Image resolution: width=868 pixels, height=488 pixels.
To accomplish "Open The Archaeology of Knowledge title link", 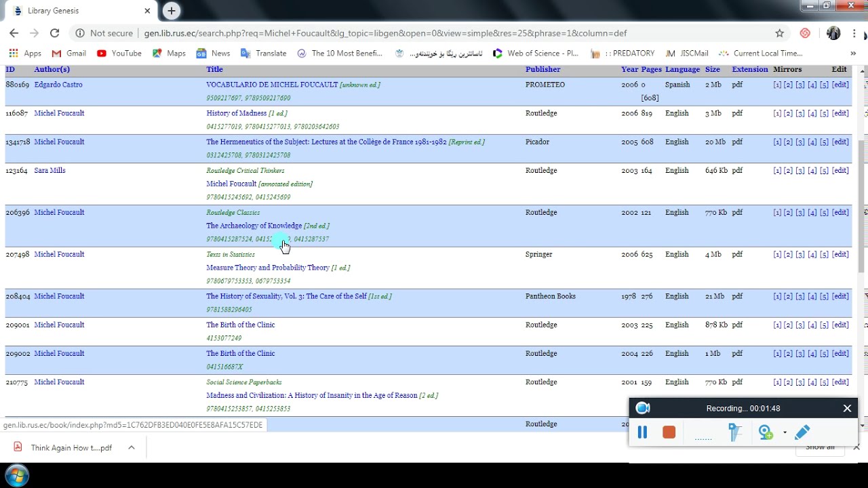I will pos(254,226).
